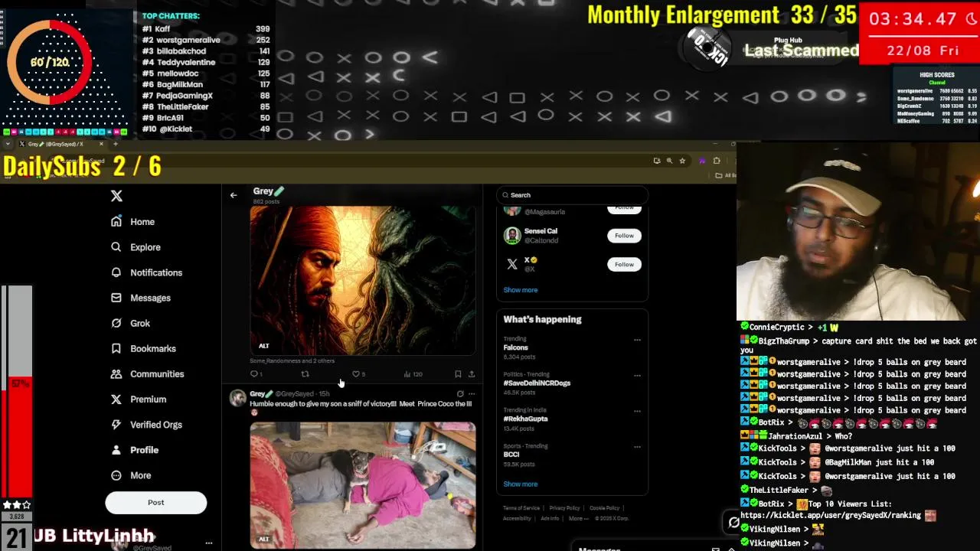Image resolution: width=980 pixels, height=551 pixels.
Task: Open Notifications in the sidebar
Action: 146,272
